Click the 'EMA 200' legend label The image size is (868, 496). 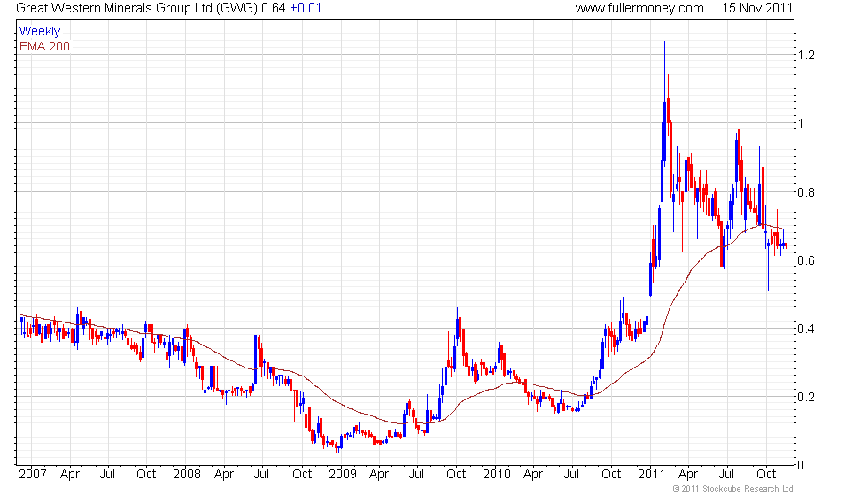tap(44, 46)
